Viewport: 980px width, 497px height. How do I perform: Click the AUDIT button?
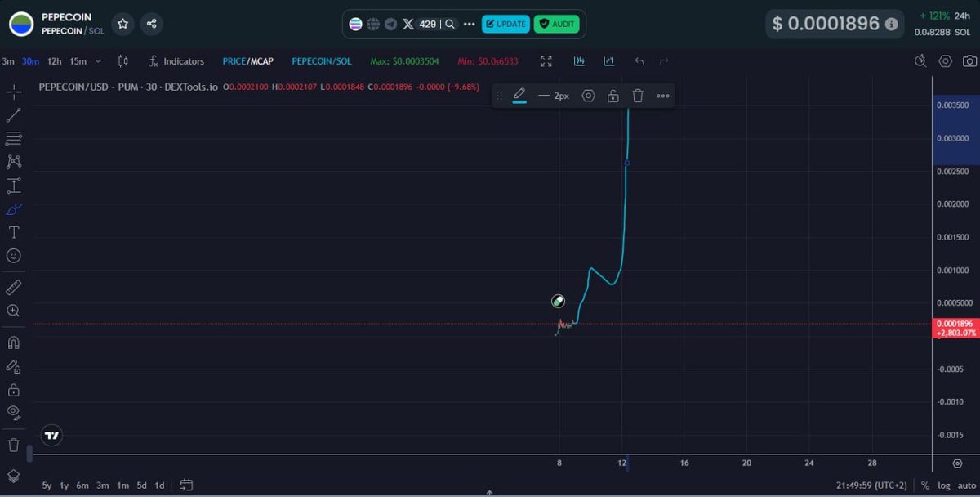(x=556, y=24)
